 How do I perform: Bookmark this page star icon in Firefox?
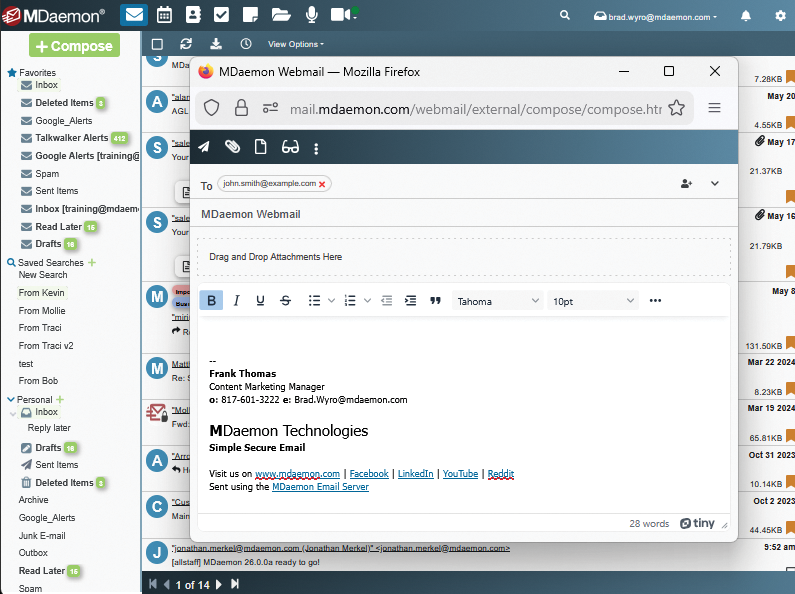pos(676,108)
